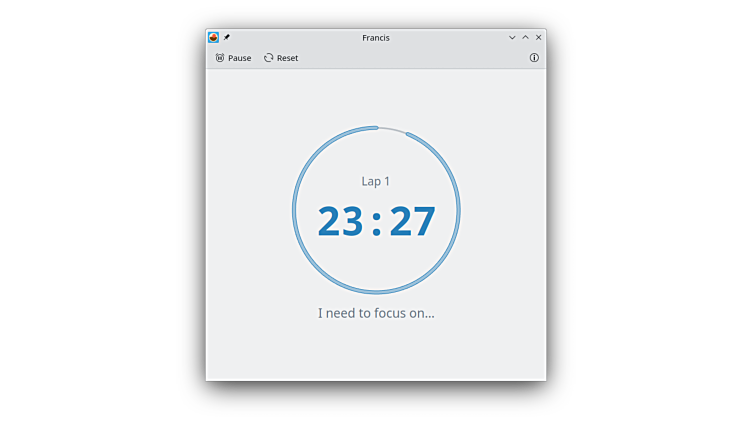Reset the pomodoro timer
Screen dimensions: 752x423
click(x=281, y=58)
